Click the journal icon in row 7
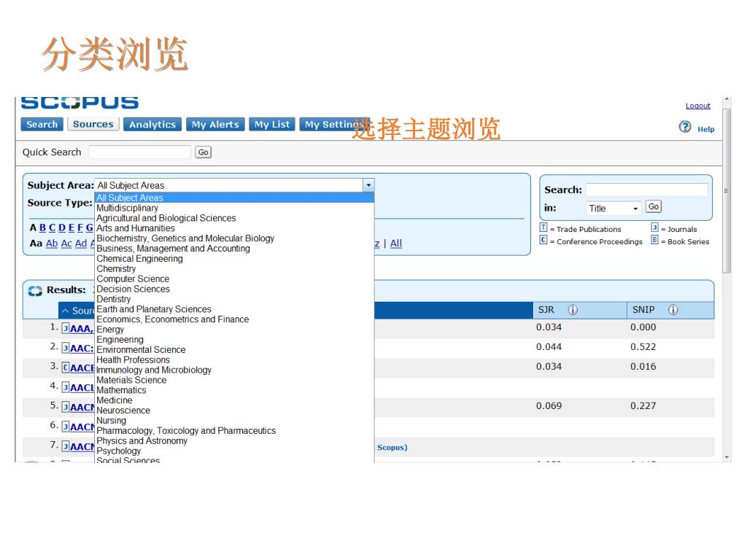747x560 pixels. pos(66,446)
